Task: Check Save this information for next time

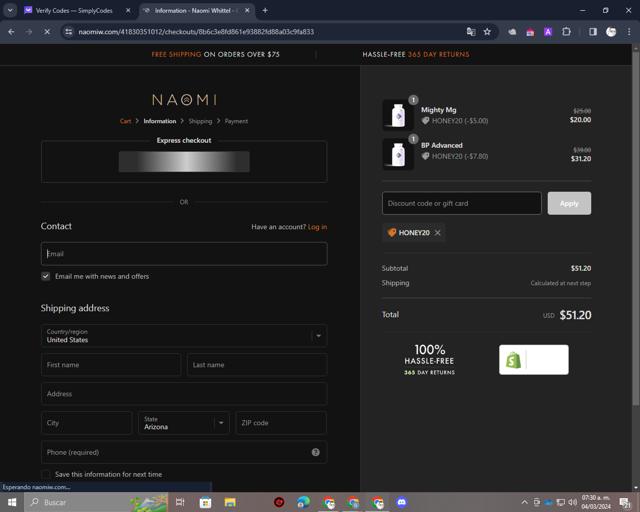Action: click(46, 474)
